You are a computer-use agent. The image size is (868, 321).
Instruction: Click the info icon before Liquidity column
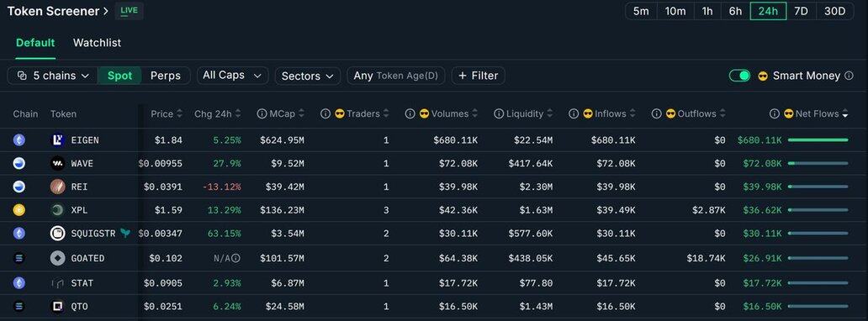pos(499,114)
